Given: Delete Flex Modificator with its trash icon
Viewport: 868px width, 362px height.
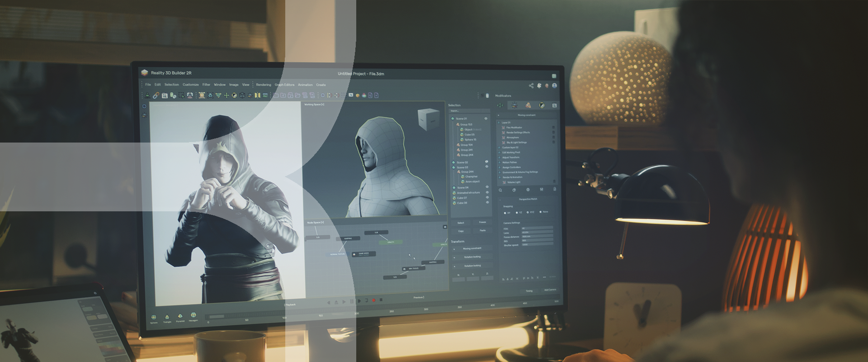Looking at the screenshot, I should (553, 128).
